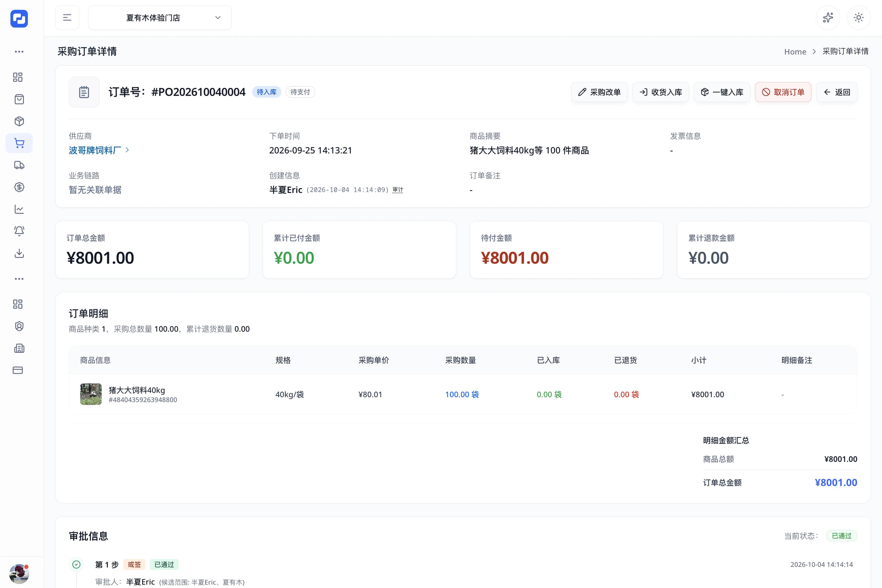Screen dimensions: 882x588
Task: Click the step 1 approved check icon
Action: point(77,564)
